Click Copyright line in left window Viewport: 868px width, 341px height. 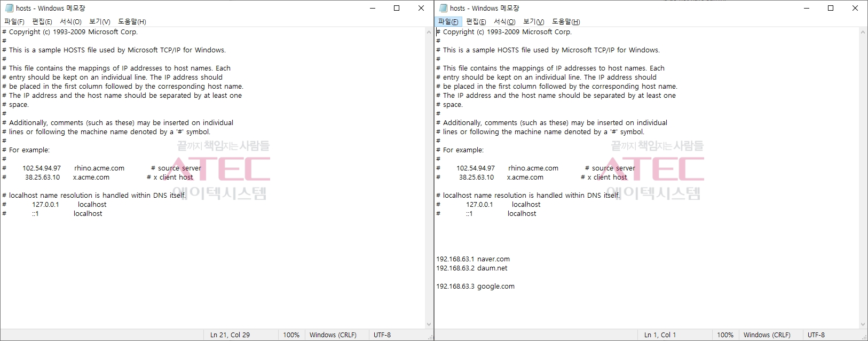pyautogui.click(x=70, y=32)
